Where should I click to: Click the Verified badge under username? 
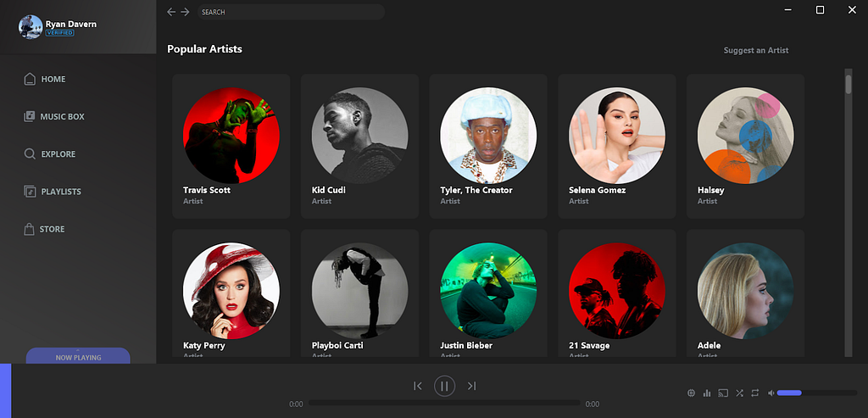[60, 33]
